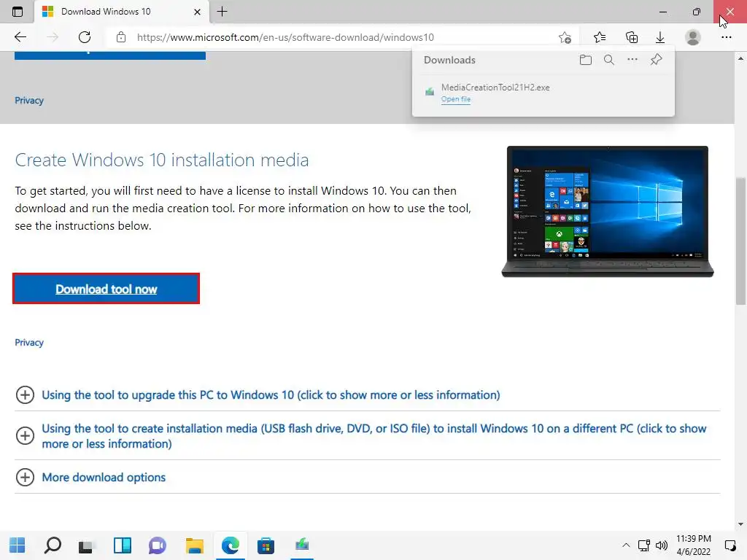Click the address bar URL
747x560 pixels.
coord(285,37)
